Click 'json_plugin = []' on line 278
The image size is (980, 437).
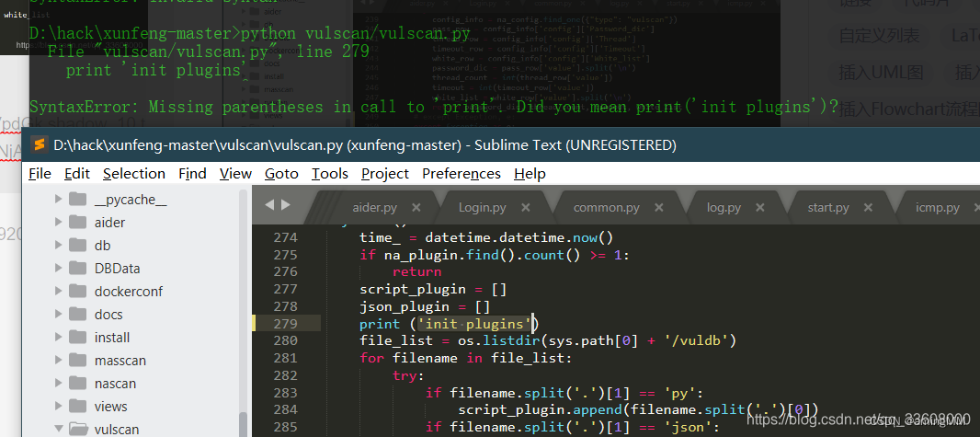coord(425,306)
